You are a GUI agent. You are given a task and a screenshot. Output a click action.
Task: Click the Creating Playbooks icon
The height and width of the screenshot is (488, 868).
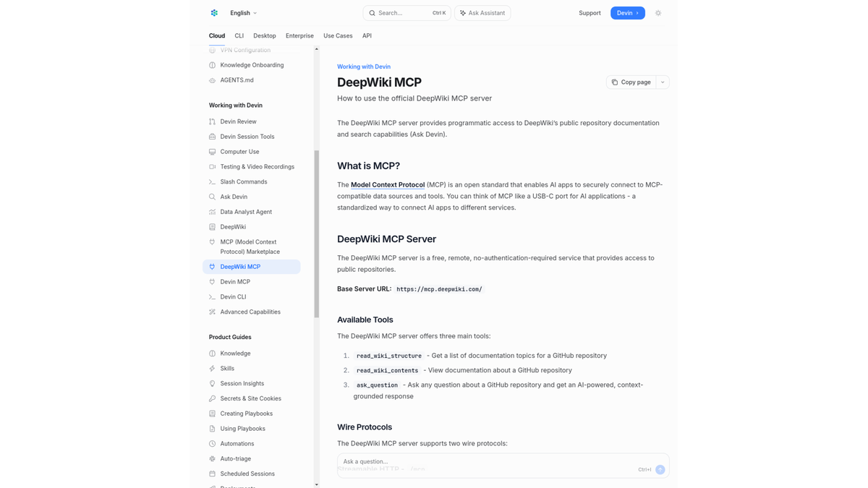213,414
